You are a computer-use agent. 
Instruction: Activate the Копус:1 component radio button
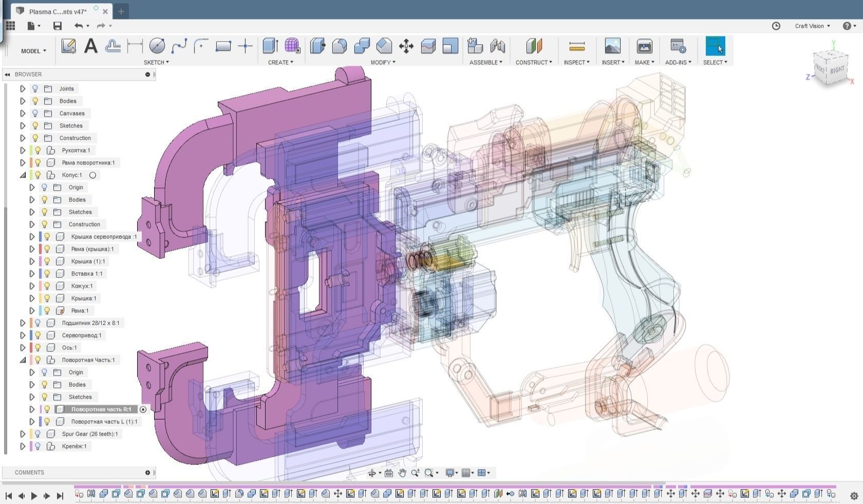[x=92, y=175]
